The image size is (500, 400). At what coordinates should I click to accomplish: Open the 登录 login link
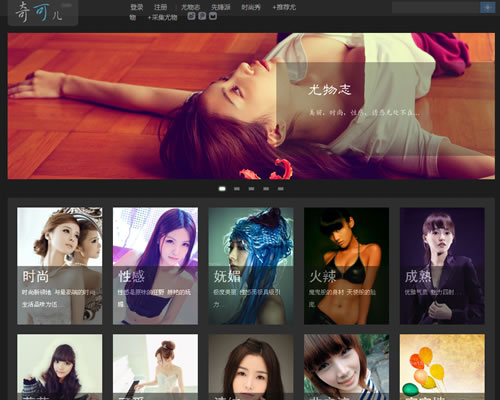tap(137, 7)
